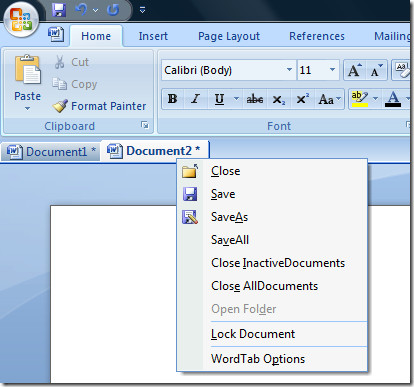The image size is (414, 387).
Task: Toggle Strikethrough formatting
Action: tap(255, 99)
